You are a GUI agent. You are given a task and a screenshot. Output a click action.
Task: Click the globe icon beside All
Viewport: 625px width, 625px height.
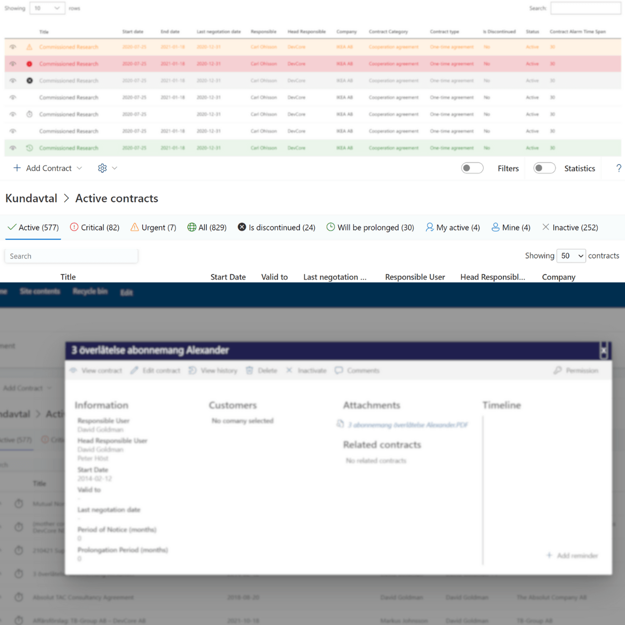coord(192,228)
